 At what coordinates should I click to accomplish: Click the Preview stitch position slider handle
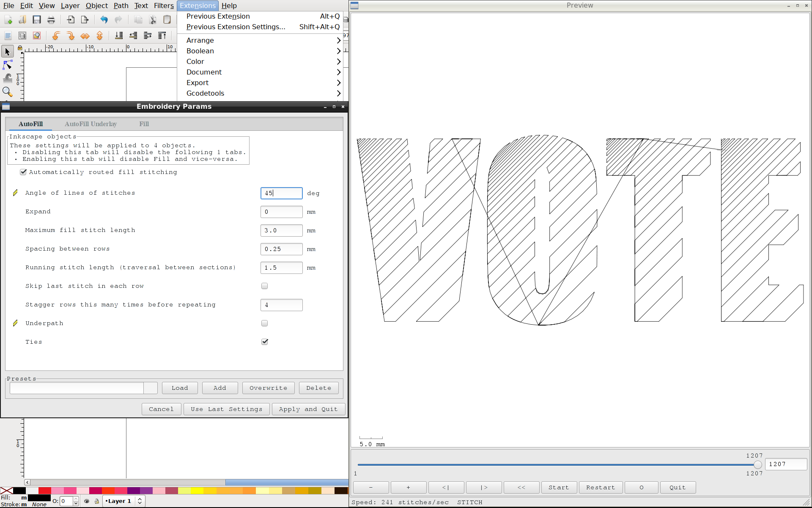tap(757, 465)
